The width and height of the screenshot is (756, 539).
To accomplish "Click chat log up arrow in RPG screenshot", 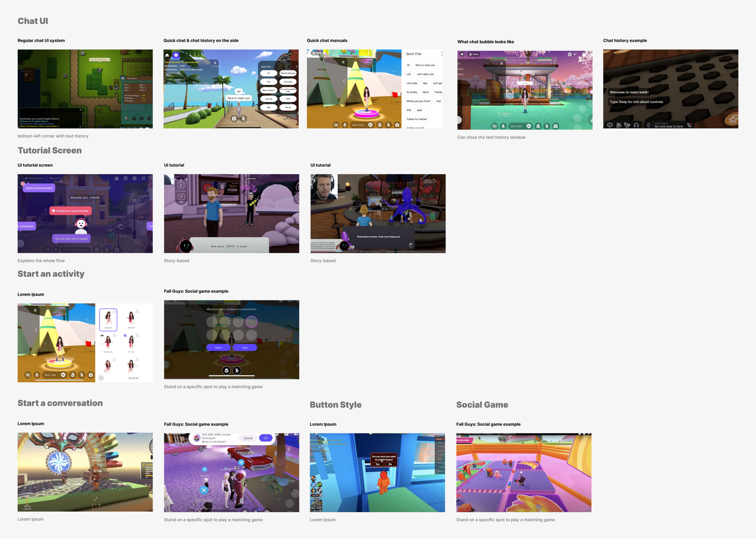I will (x=80, y=110).
